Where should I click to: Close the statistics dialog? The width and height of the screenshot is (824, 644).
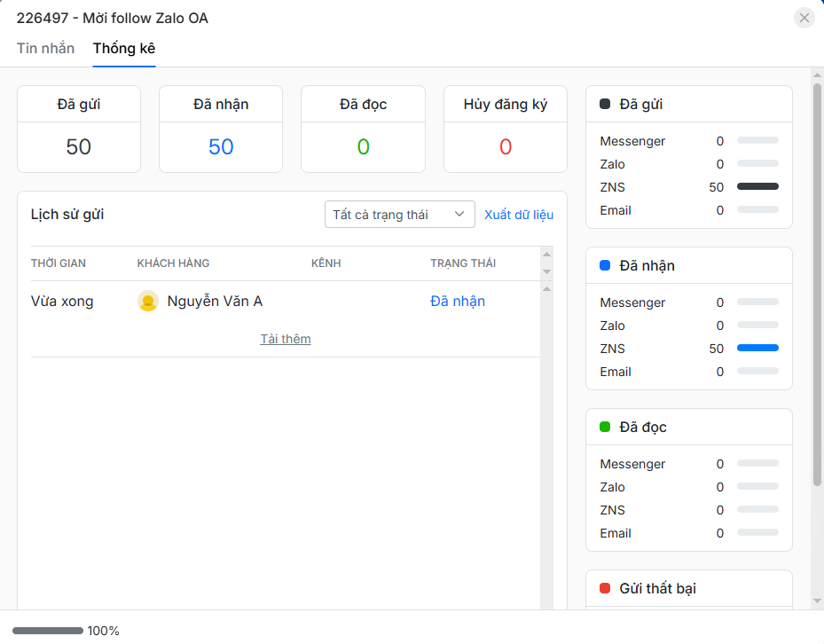pos(804,18)
